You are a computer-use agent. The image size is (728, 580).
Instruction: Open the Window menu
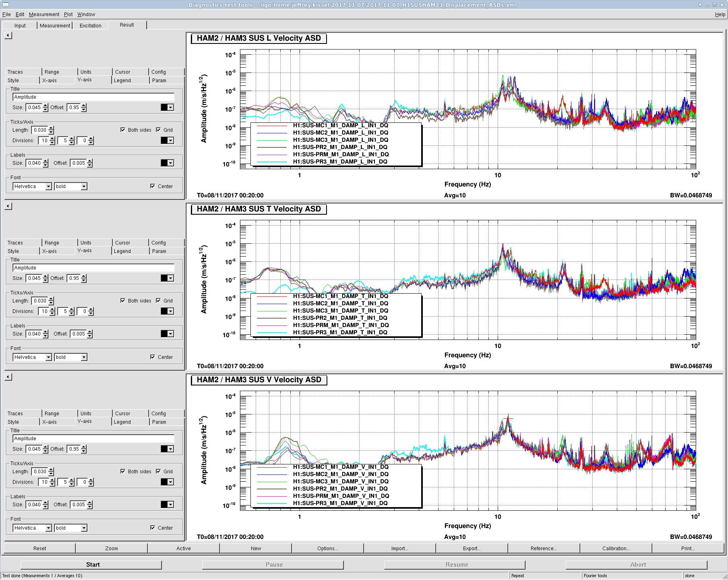click(86, 14)
